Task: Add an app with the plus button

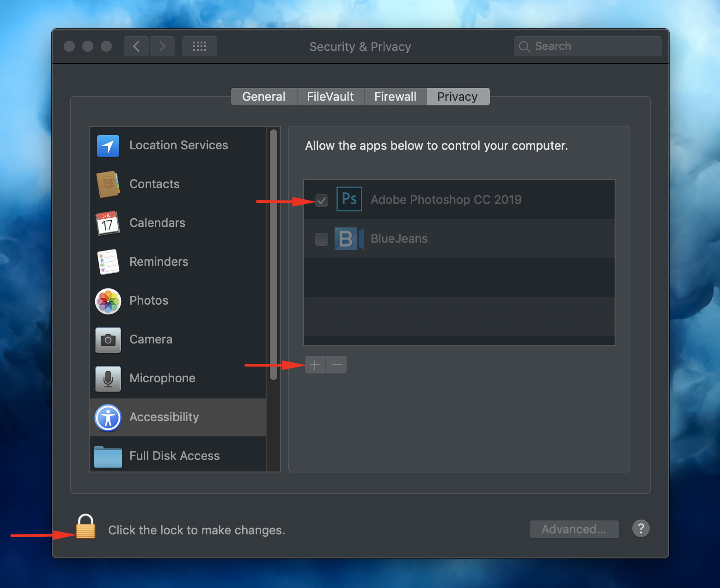Action: (315, 365)
